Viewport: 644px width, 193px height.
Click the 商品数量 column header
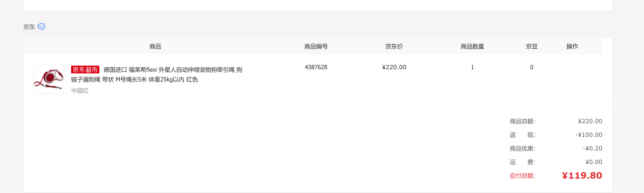click(473, 46)
